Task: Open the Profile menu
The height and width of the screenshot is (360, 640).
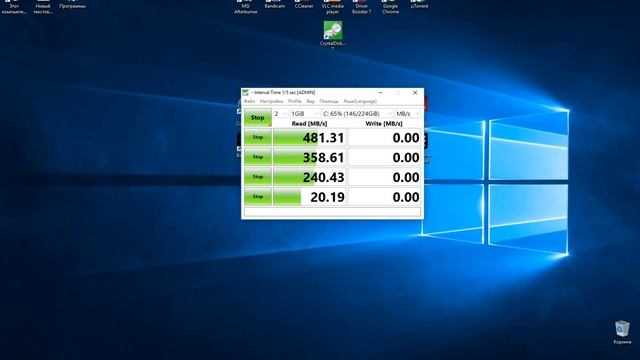Action: click(295, 101)
